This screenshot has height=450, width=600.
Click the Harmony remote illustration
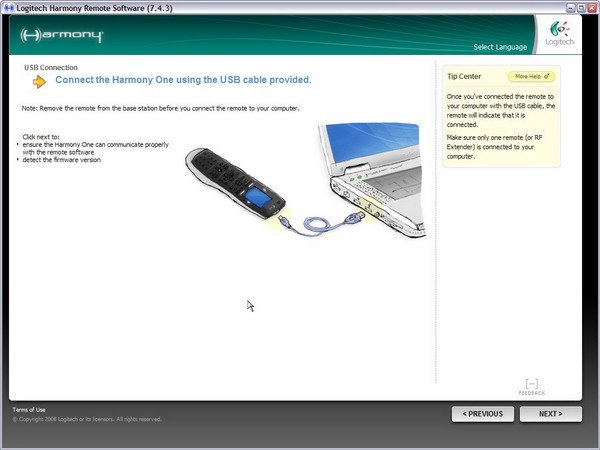click(235, 183)
